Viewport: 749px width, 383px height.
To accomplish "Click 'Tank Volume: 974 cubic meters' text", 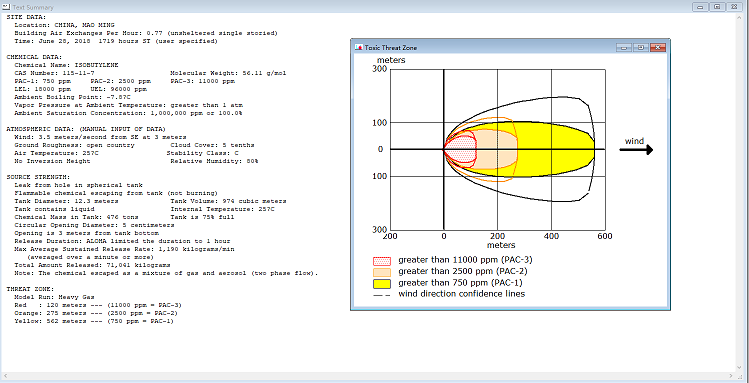I will (228, 202).
